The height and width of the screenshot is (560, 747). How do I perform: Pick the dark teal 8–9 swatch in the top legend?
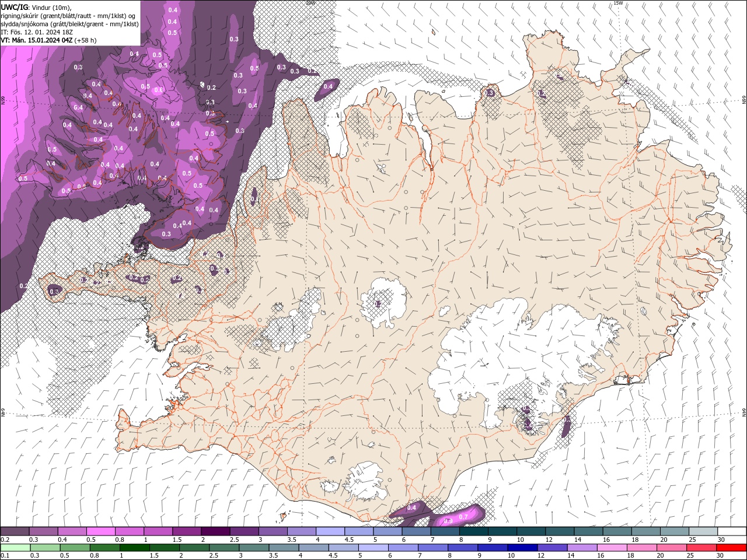pos(473,531)
